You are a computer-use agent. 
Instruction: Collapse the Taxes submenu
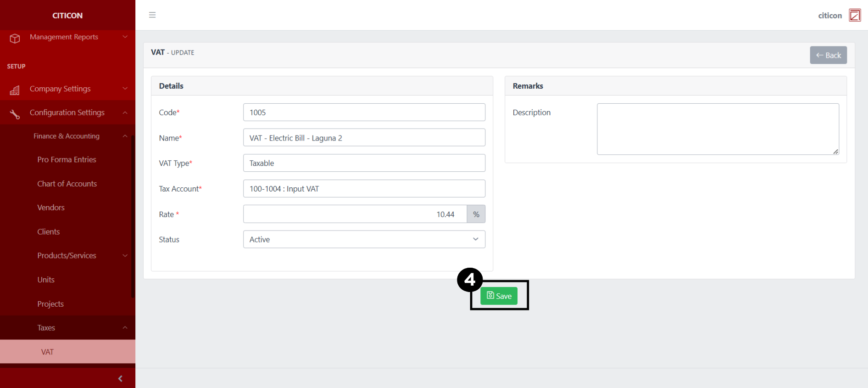124,327
